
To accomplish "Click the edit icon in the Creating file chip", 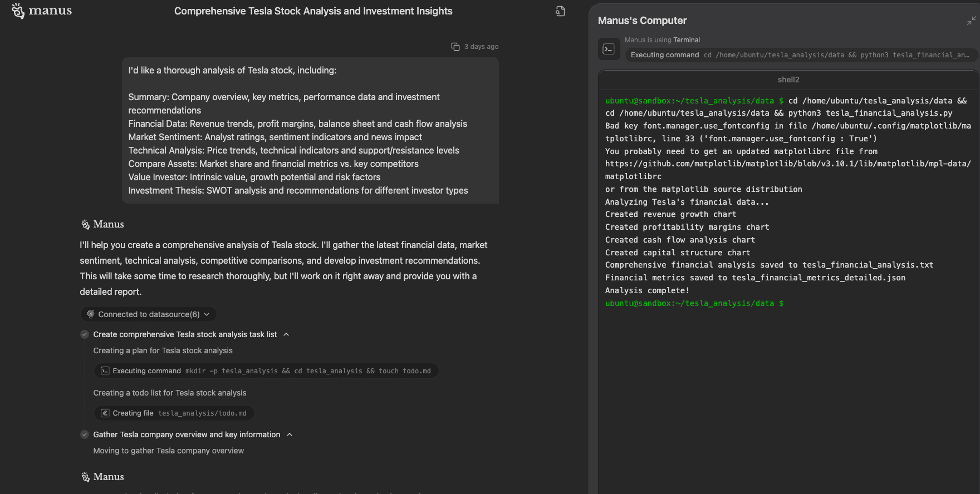I will coord(105,413).
